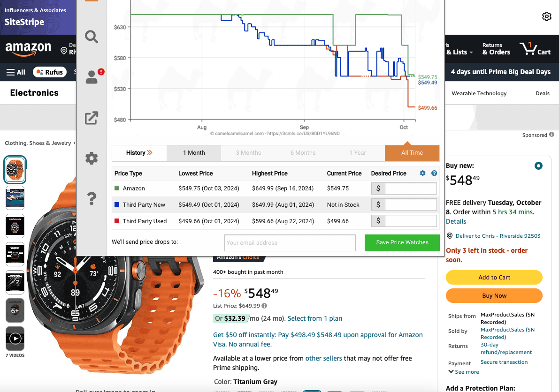This screenshot has width=559, height=392.
Task: Open the Amazon shopping cart
Action: point(535,49)
